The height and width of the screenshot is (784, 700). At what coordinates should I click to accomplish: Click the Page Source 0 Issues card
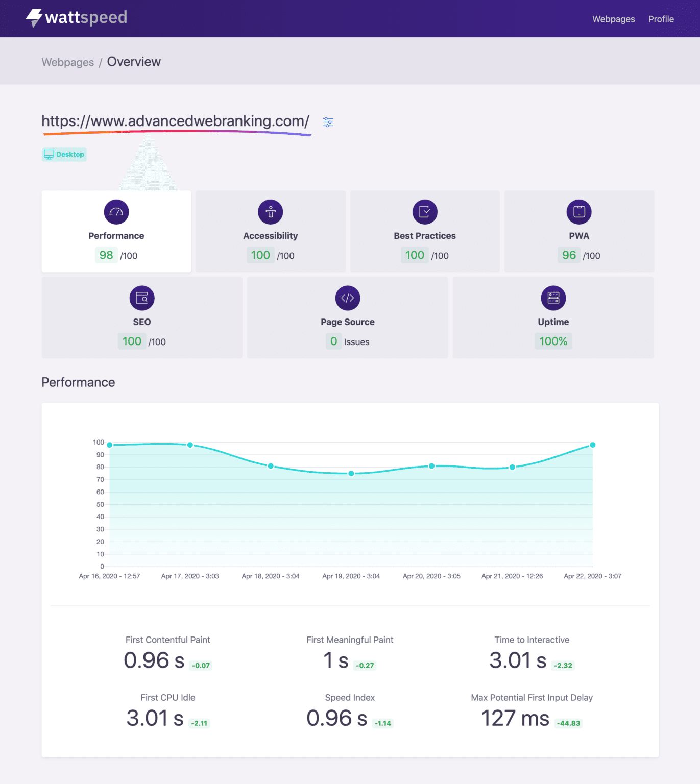tap(348, 317)
